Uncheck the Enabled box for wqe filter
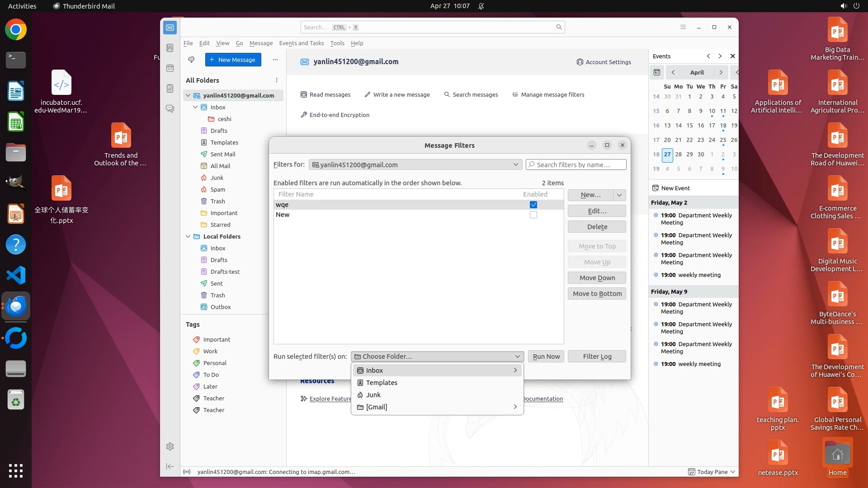This screenshot has height=488, width=868. 533,205
